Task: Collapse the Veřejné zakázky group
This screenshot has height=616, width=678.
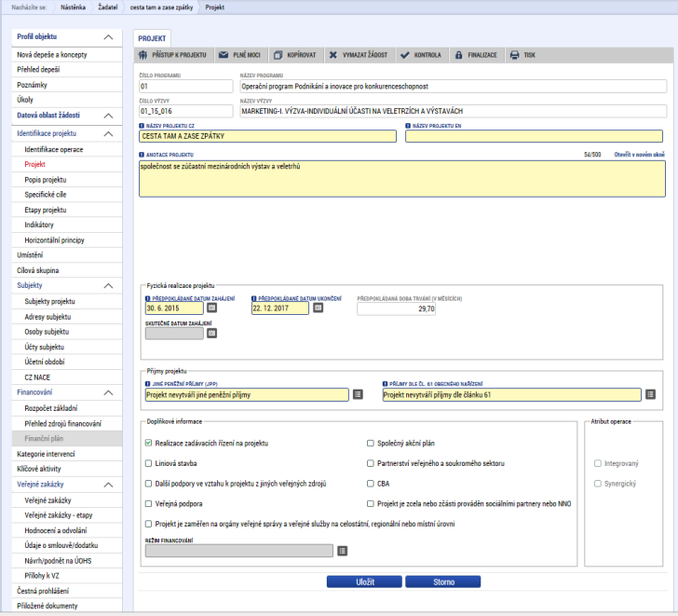Action: (x=109, y=485)
